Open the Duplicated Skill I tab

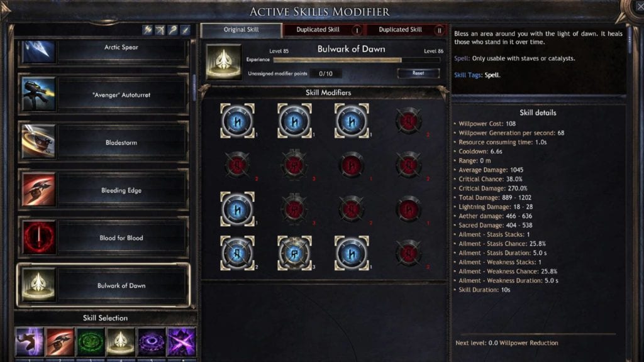pos(324,30)
